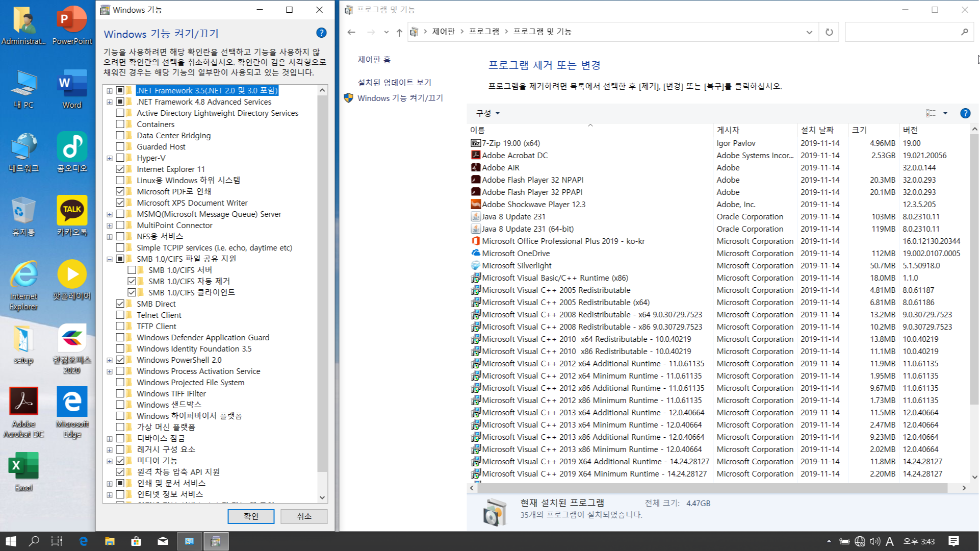Toggle Internet Explorer 11 checkbox
This screenshot has width=980, height=551.
[120, 169]
